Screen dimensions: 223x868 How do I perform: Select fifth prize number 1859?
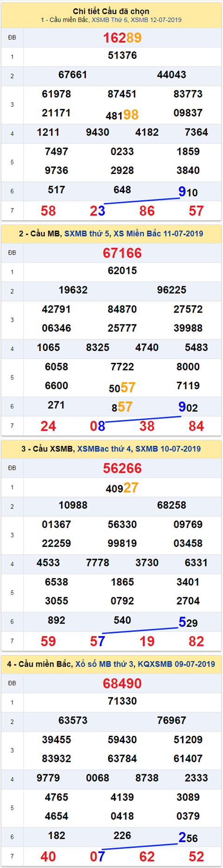188,152
